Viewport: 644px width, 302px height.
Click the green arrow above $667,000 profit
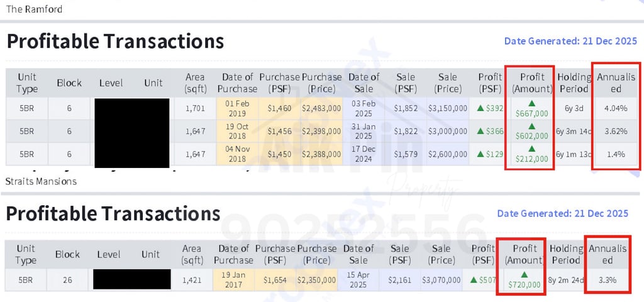tap(530, 102)
